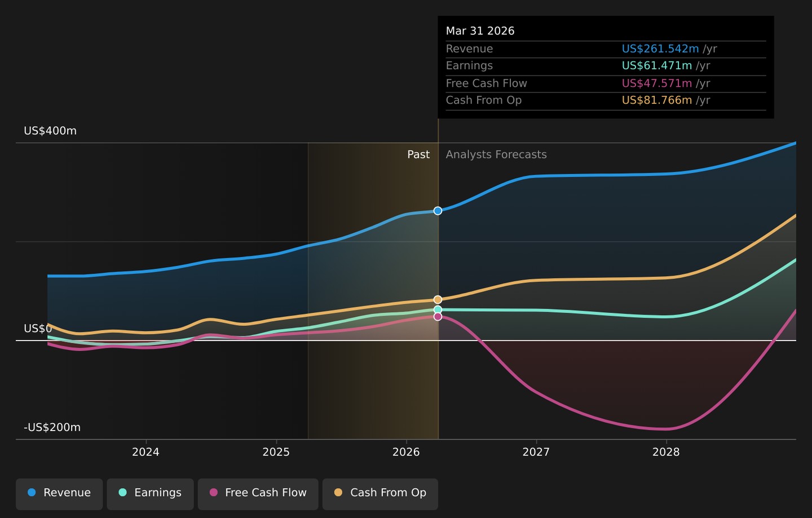Click the 2026 x-axis label
The height and width of the screenshot is (518, 812).
[x=406, y=452]
